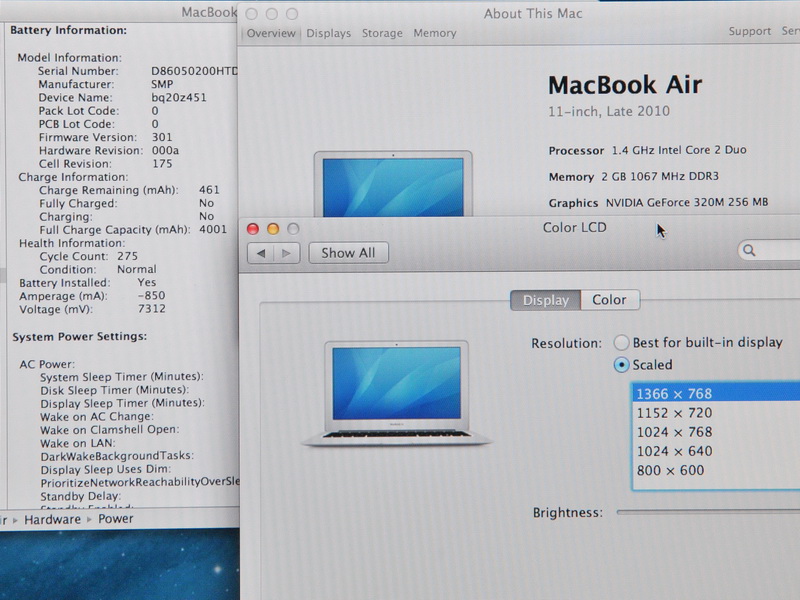Choose the 1024 × 640 resolution
This screenshot has height=600, width=800.
pos(716,451)
